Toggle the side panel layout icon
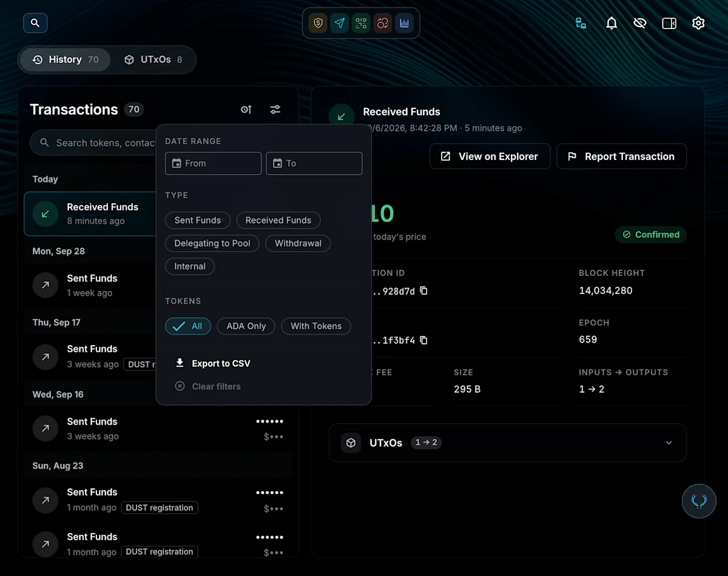 pos(669,23)
